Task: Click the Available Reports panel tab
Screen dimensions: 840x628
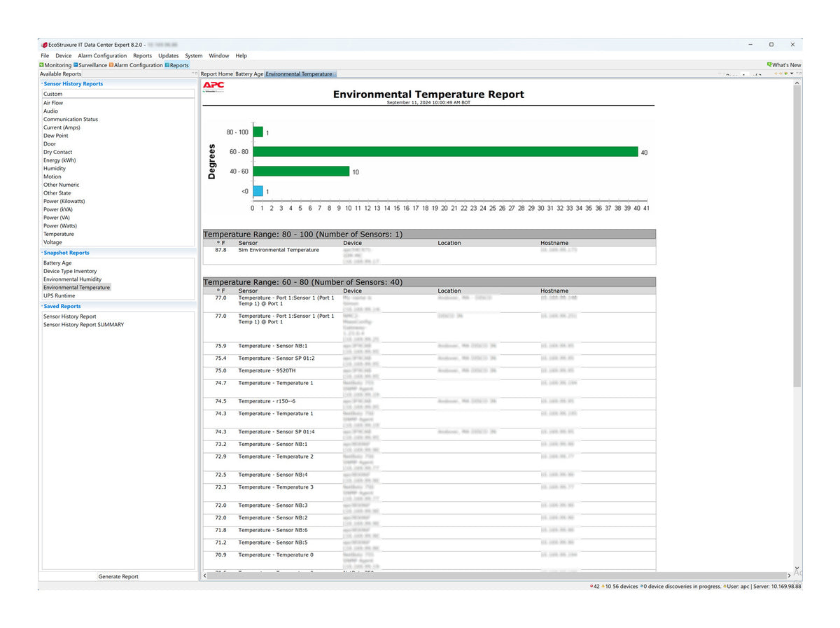Action: pyautogui.click(x=61, y=74)
